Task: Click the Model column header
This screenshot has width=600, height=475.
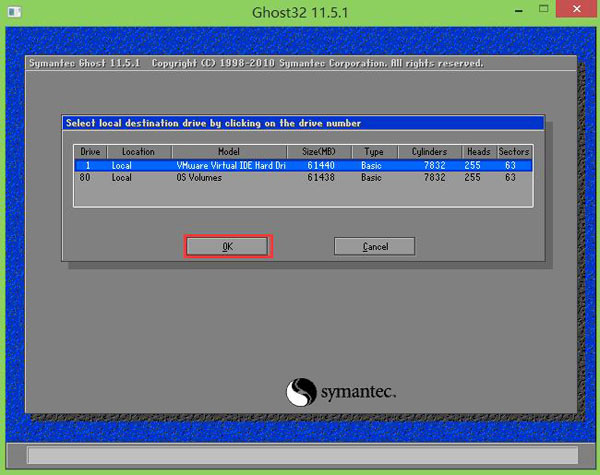Action: coord(229,152)
